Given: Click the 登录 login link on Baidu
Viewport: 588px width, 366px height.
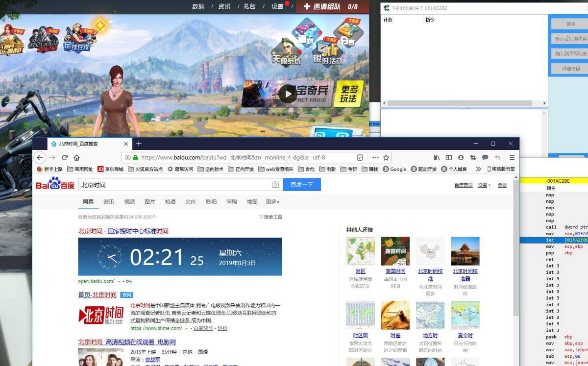Looking at the screenshot, I should [502, 185].
